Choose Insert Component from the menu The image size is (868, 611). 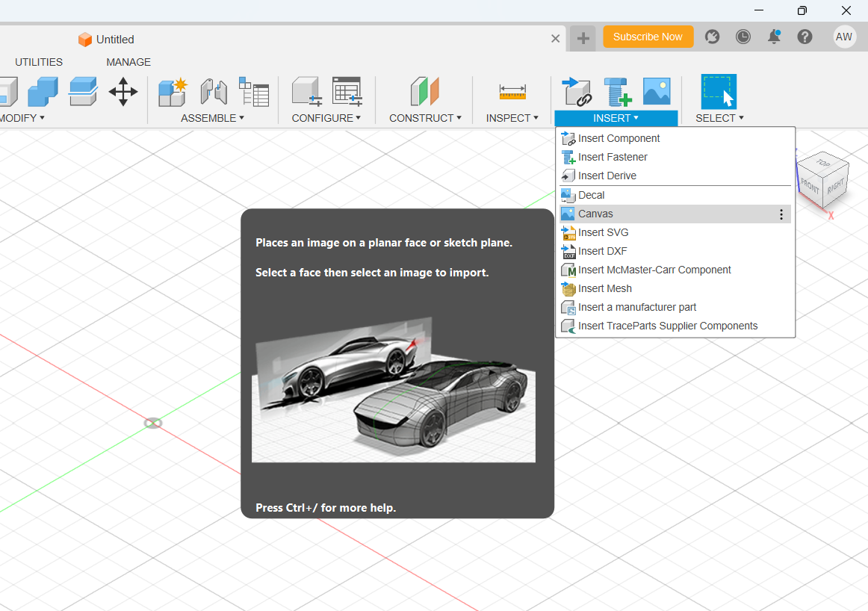[x=675, y=138]
